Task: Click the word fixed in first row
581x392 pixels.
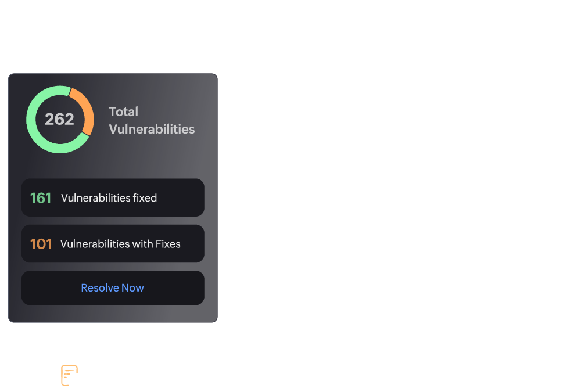Action: coord(145,198)
